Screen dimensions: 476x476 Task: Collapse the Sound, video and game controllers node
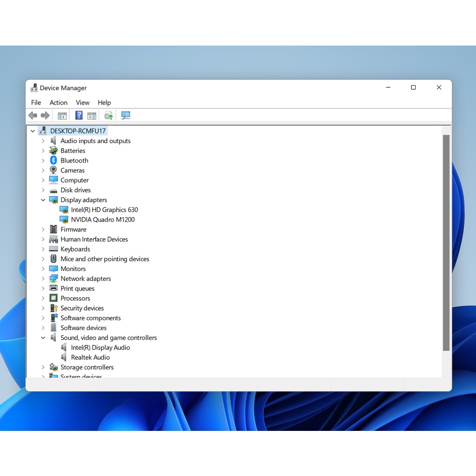(43, 338)
